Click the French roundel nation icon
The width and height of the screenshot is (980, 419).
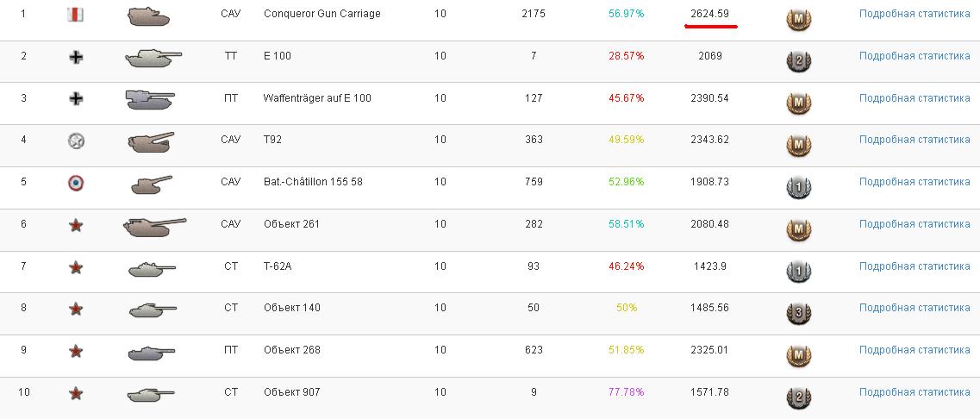(x=76, y=184)
